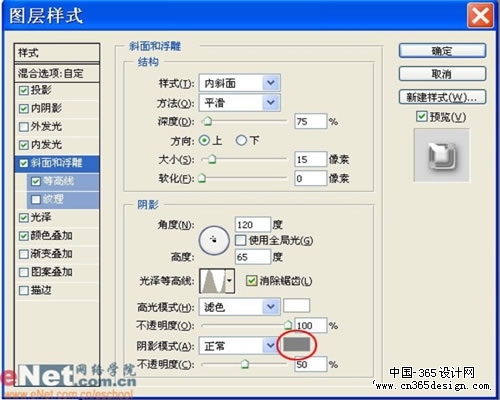Open the 方法 technique dropdown showing 平滑
Viewport: 500px width, 400px height.
tap(240, 102)
